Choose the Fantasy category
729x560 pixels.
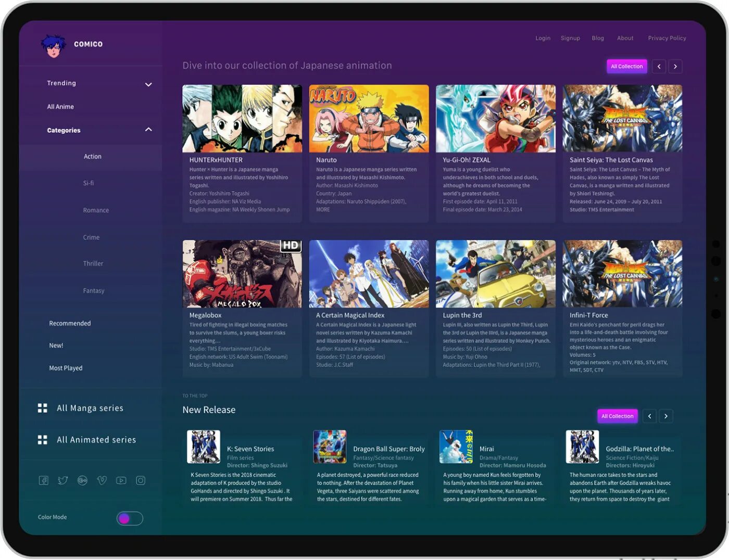94,291
